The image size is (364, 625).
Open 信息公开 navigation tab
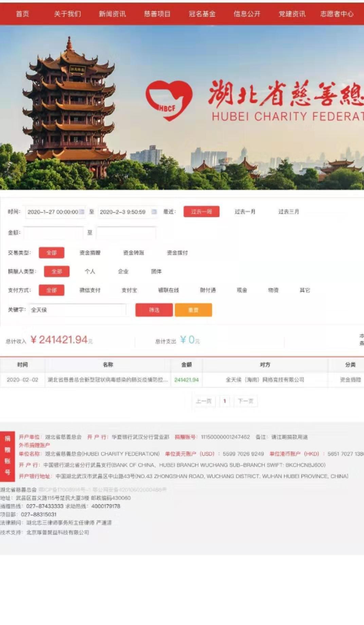[247, 14]
